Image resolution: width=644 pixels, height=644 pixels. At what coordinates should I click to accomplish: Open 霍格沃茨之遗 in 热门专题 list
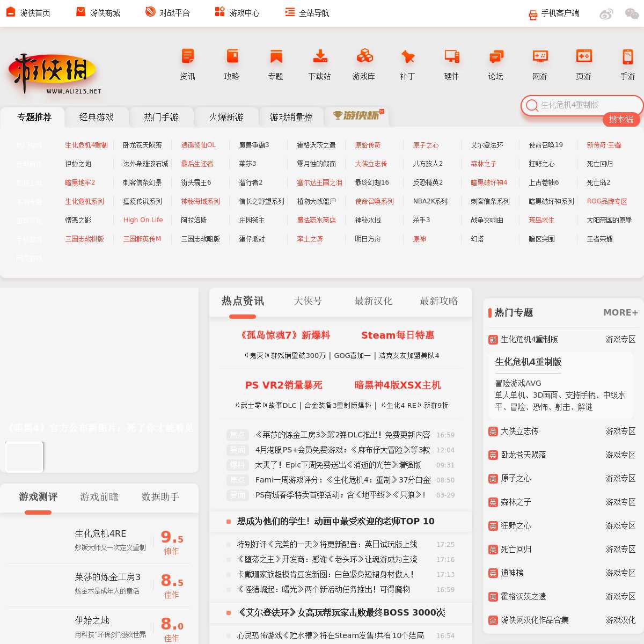point(523,597)
